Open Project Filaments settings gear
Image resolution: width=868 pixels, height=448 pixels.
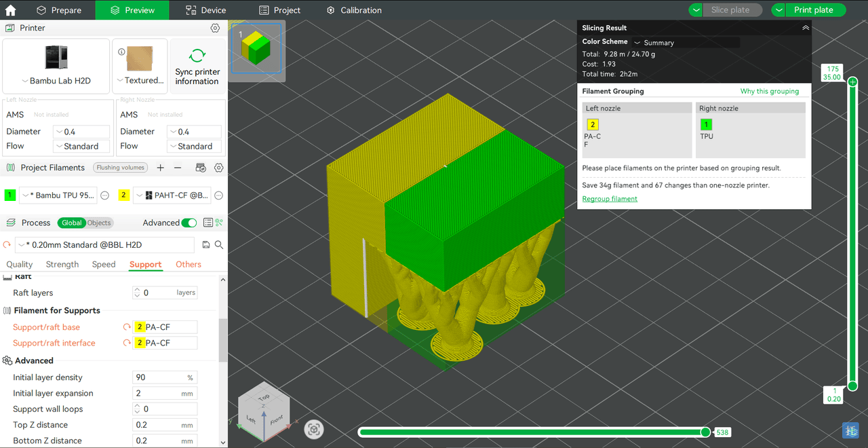tap(218, 168)
